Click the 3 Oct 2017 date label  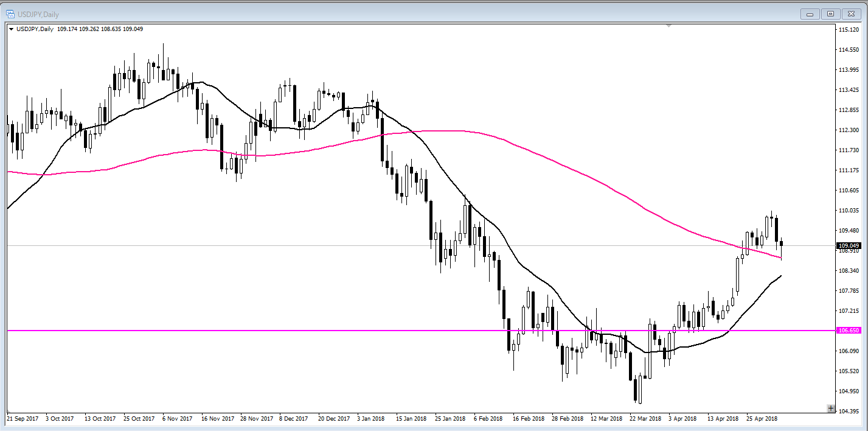tap(60, 419)
